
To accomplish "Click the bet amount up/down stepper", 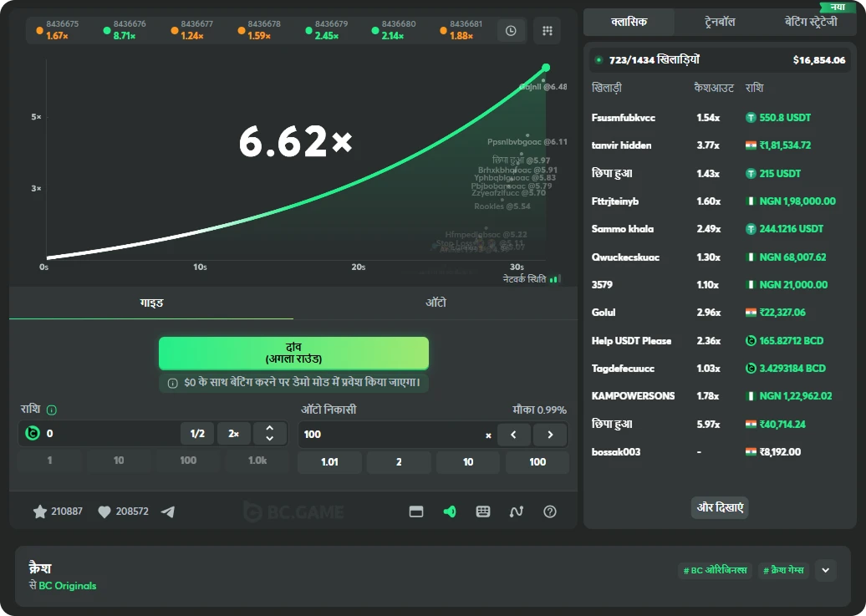I will coord(270,434).
